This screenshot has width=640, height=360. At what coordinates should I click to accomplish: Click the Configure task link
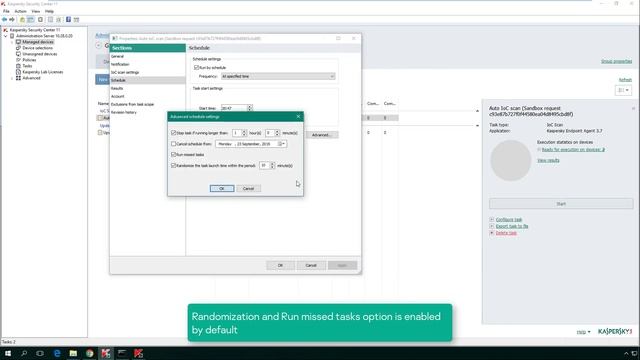pyautogui.click(x=509, y=220)
